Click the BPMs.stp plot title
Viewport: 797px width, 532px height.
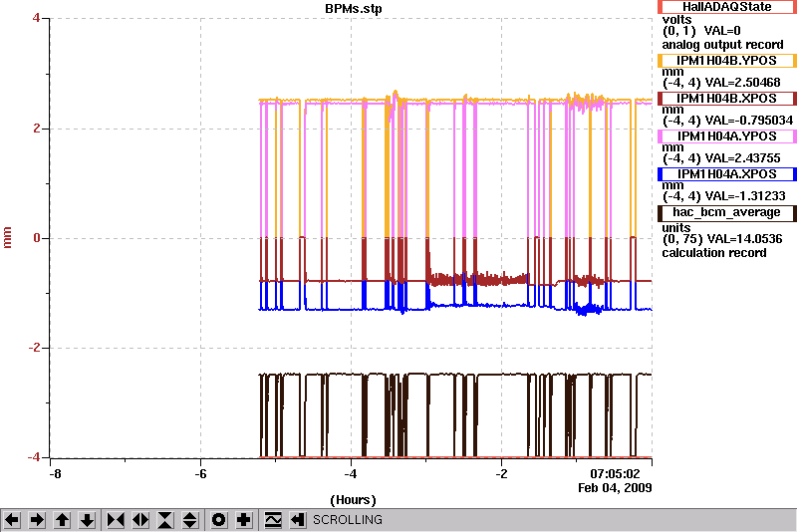tap(354, 9)
